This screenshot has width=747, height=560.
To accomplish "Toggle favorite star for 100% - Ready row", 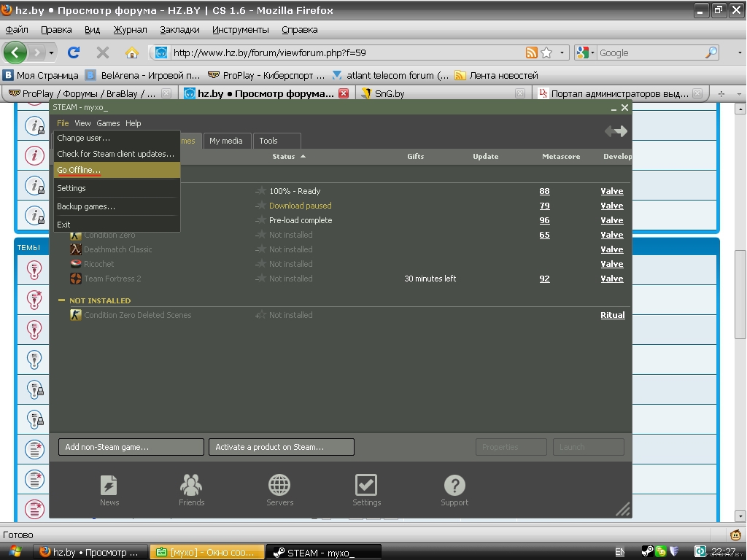I will click(x=260, y=190).
